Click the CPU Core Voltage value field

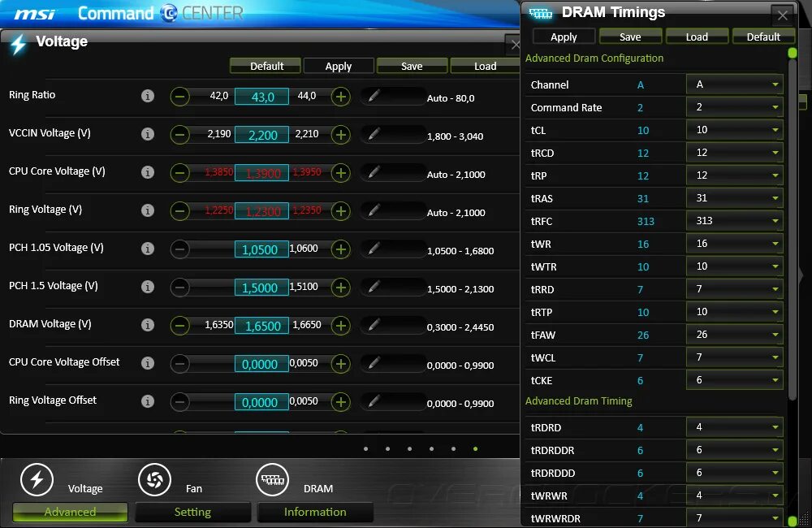(261, 173)
